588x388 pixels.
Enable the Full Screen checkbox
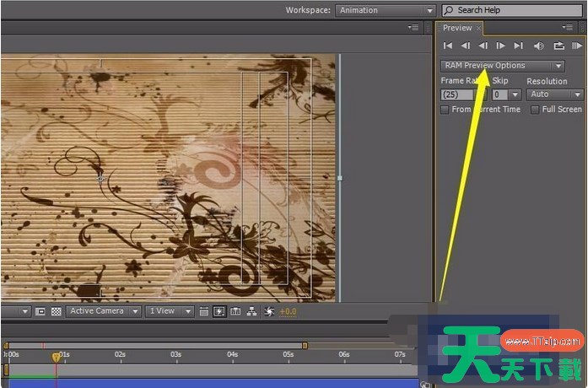pyautogui.click(x=535, y=110)
